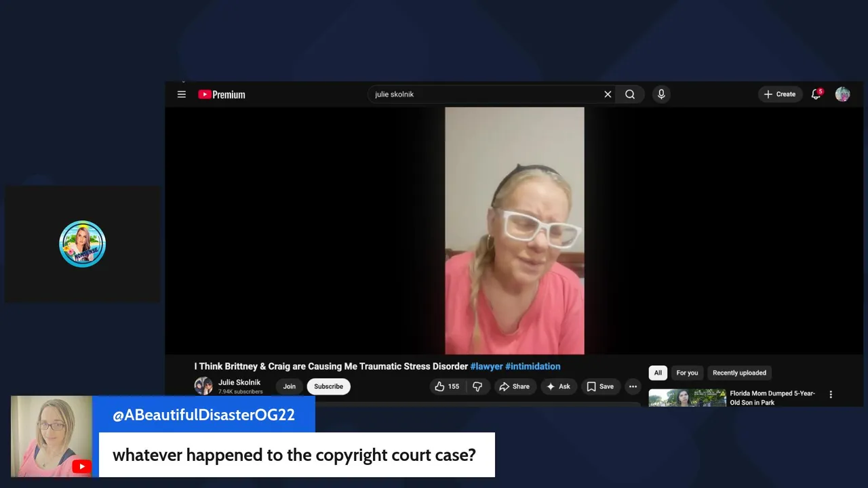Click the video title about Brittney & Craig
The image size is (868, 488).
(331, 366)
